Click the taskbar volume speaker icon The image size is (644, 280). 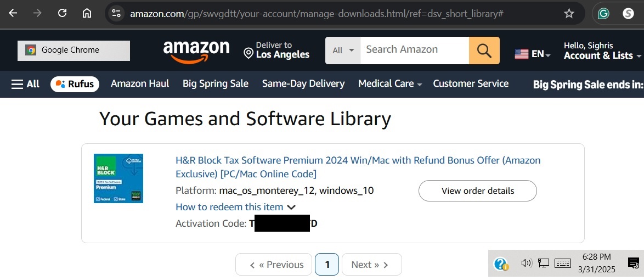[526, 264]
